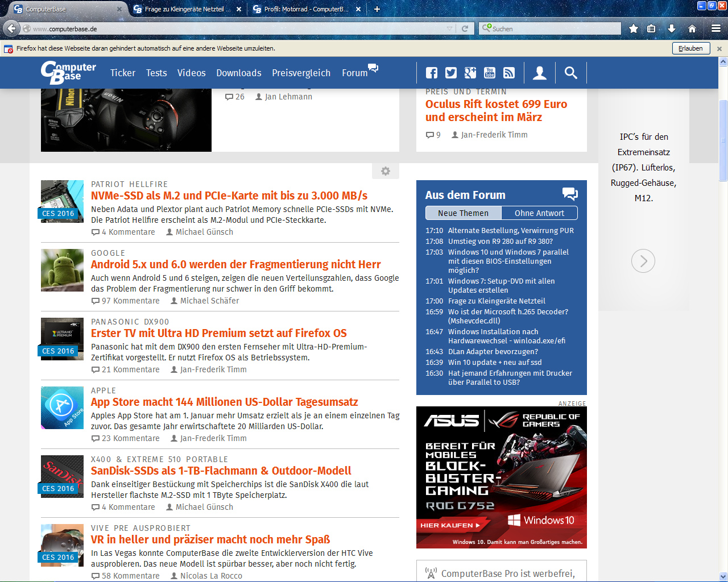The height and width of the screenshot is (582, 728).
Task: Click vertical scrollbar down arrow
Action: pyautogui.click(x=723, y=576)
